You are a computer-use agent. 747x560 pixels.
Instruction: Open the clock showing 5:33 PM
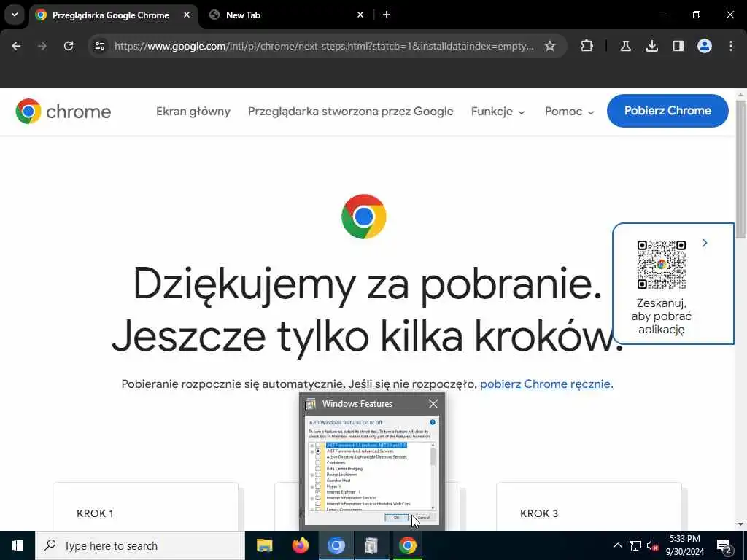684,545
